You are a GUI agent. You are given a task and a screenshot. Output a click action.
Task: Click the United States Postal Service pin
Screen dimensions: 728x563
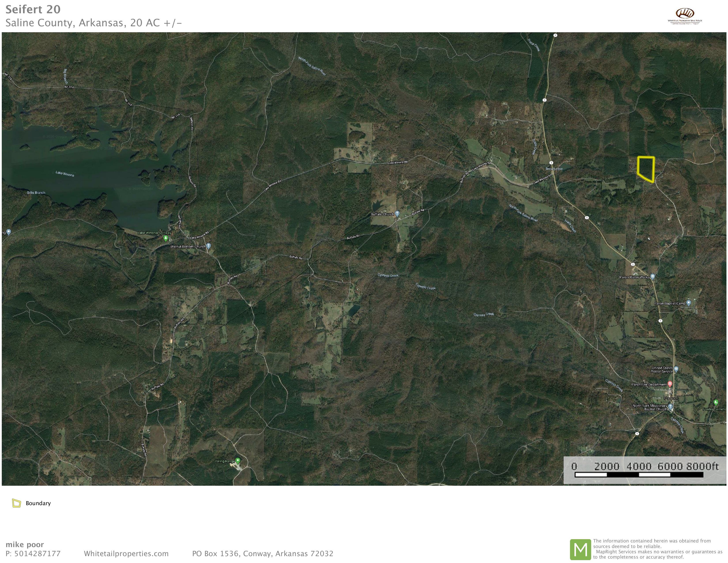(676, 369)
